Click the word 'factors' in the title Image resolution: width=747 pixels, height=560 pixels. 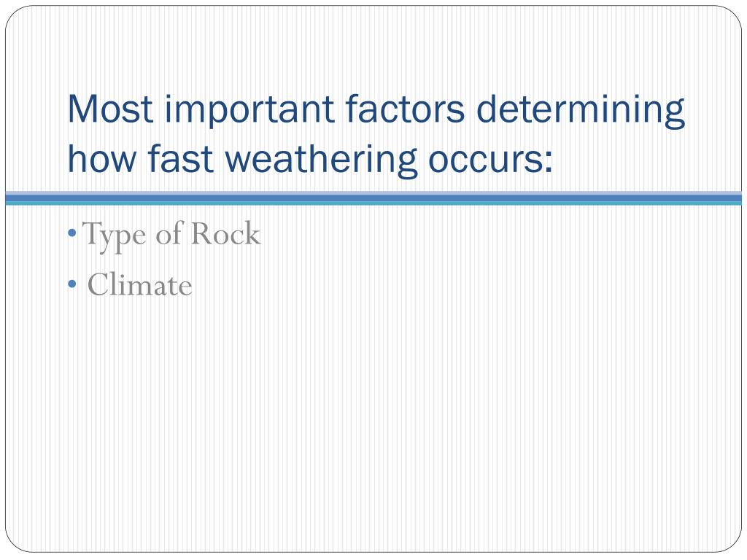click(x=404, y=109)
